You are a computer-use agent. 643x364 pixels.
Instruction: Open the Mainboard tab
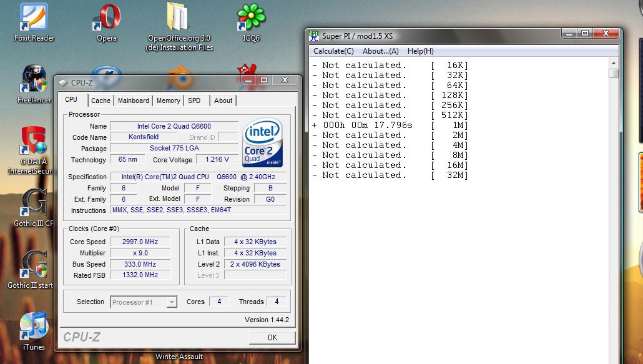pos(133,101)
